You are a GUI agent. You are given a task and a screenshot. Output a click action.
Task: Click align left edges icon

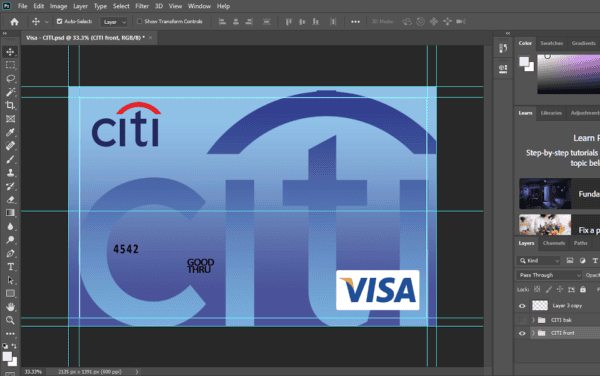click(x=222, y=22)
